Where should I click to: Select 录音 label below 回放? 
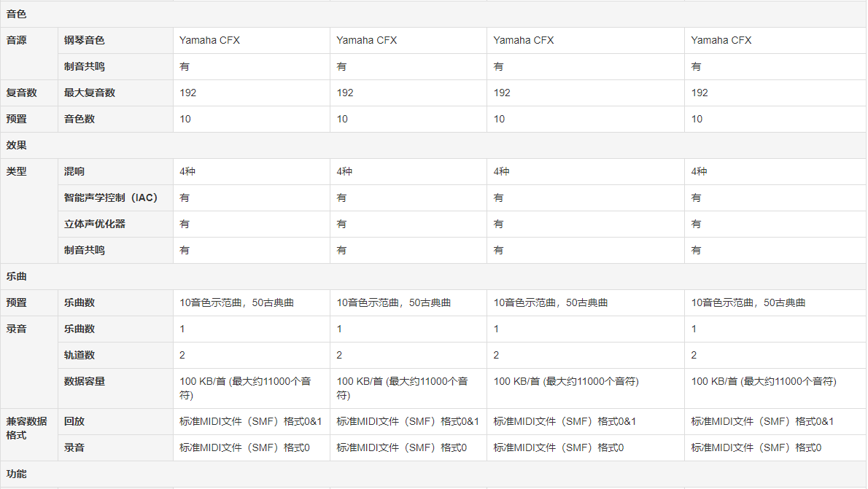point(74,447)
